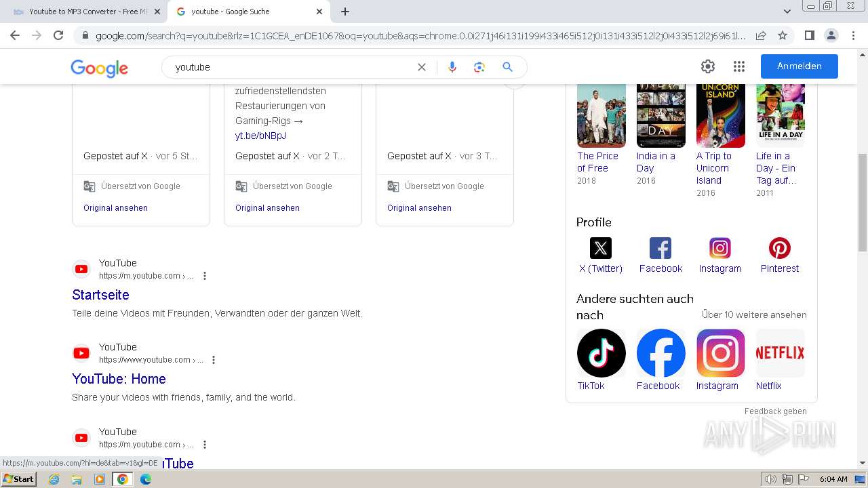Open Google settings gear
868x488 pixels.
(x=708, y=66)
